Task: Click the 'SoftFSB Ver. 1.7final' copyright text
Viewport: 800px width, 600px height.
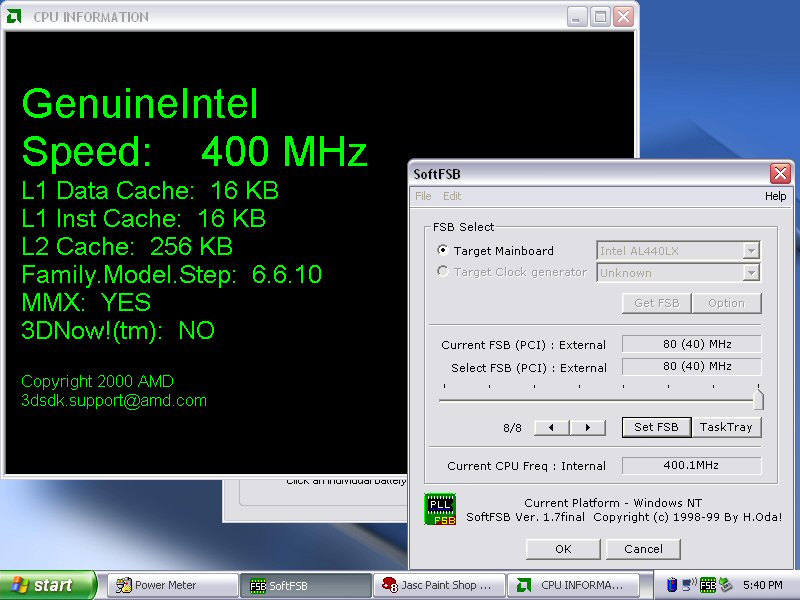Action: (x=624, y=517)
